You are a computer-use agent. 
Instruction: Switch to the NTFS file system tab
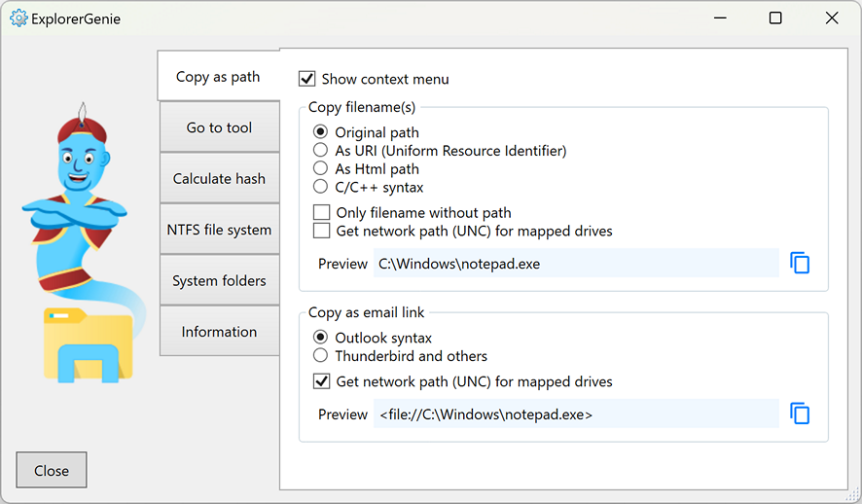point(219,230)
